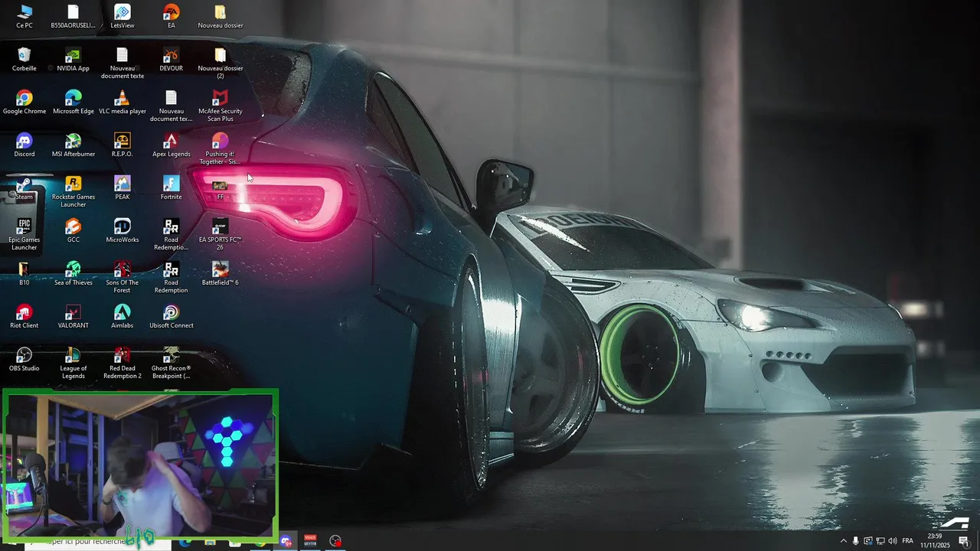This screenshot has width=980, height=551.
Task: Launch NVIDIA App shortcut
Action: tap(73, 60)
